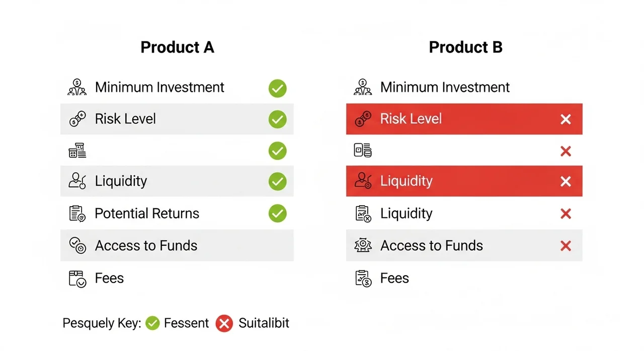Select the Potential Returns document icon

[77, 214]
